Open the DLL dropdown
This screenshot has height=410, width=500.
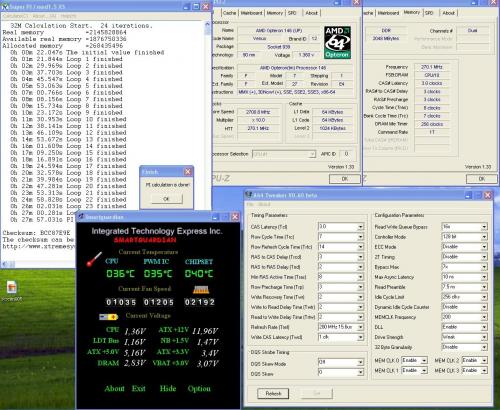(484, 327)
